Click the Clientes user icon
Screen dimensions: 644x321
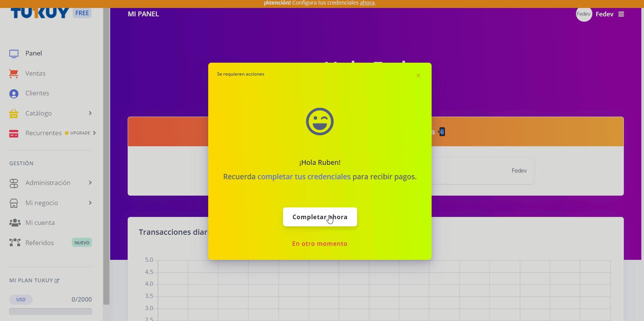tap(14, 94)
